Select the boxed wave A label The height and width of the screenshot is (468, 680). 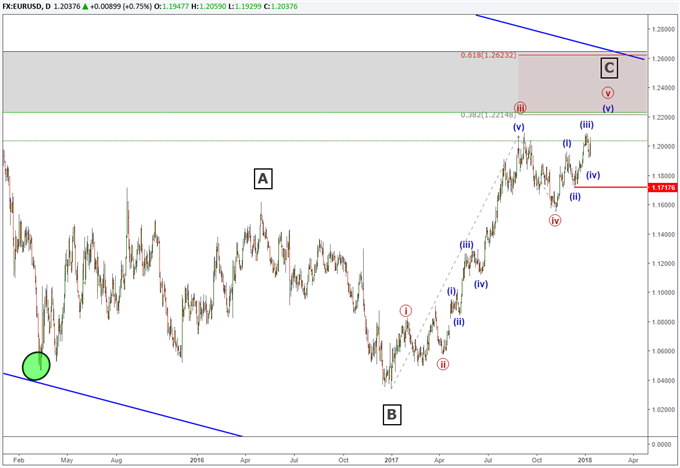pyautogui.click(x=263, y=179)
